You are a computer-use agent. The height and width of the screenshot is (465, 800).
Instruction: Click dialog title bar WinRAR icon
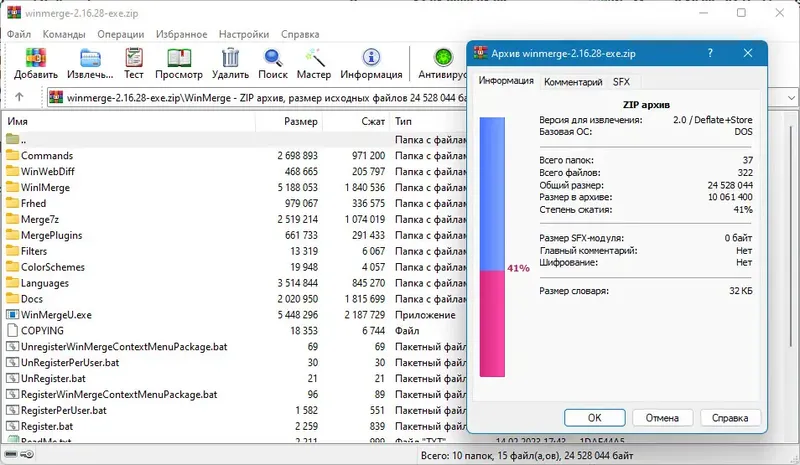480,53
